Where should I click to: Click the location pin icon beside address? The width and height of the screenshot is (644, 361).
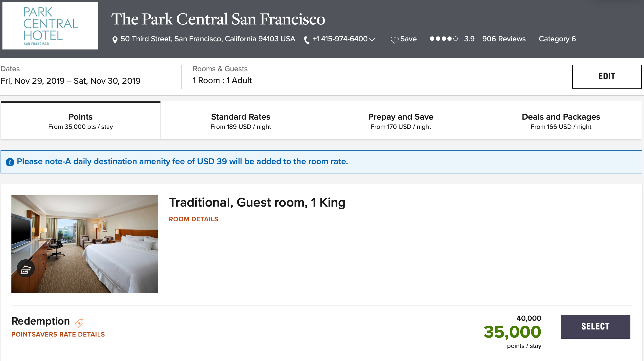[115, 40]
